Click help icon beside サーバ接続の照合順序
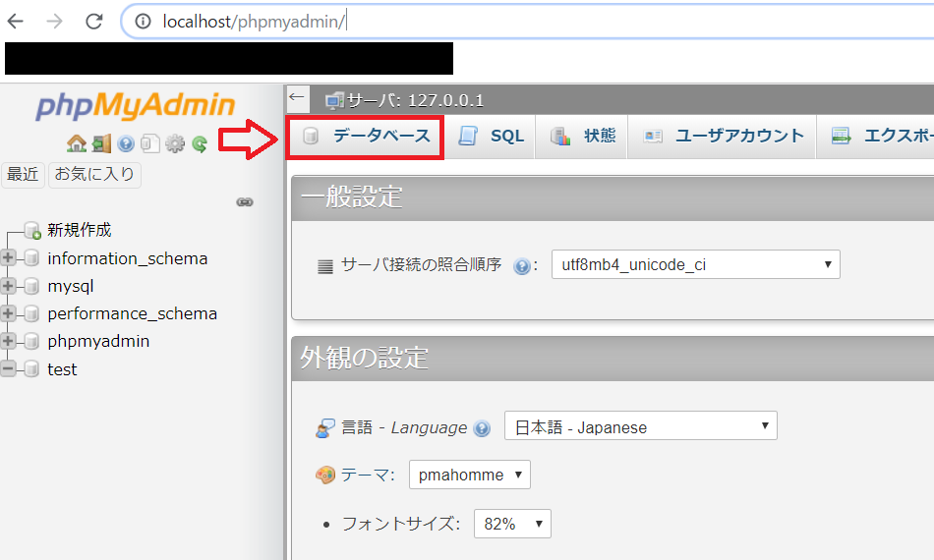The width and height of the screenshot is (934, 560). click(x=522, y=266)
